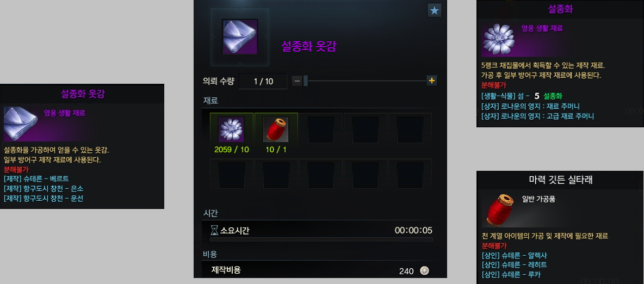Screen dimensions: 644x284
Task: Open the [상인] 슈테른 - 루카 link
Action: pos(509,275)
